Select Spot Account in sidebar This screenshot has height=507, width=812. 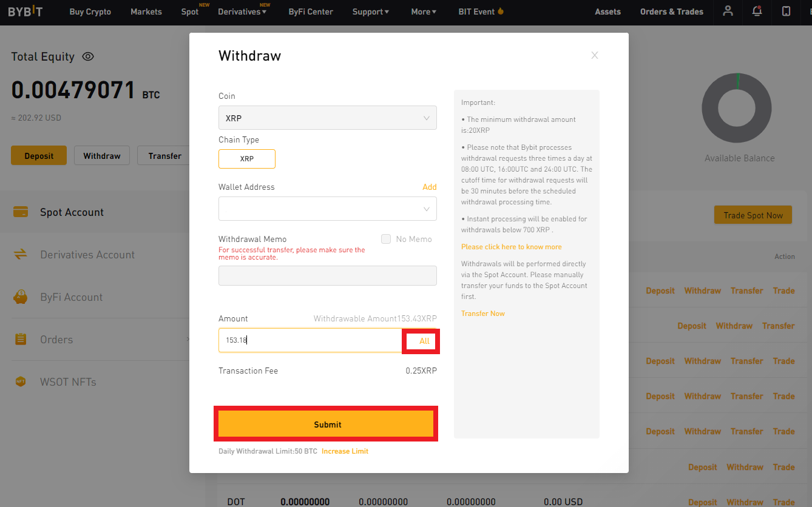pos(72,212)
